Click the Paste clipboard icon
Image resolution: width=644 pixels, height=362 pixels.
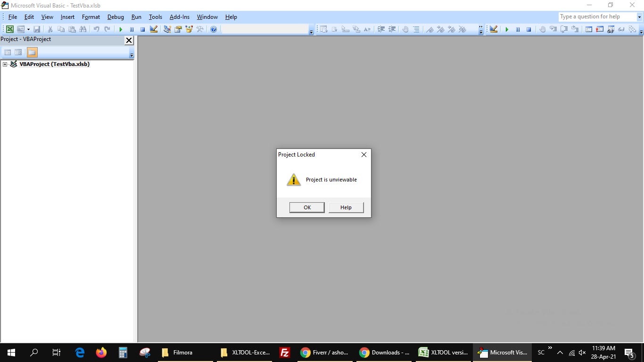click(72, 29)
